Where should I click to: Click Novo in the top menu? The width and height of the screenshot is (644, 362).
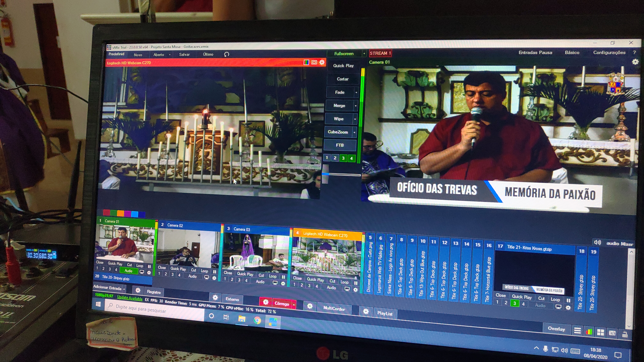pos(138,55)
